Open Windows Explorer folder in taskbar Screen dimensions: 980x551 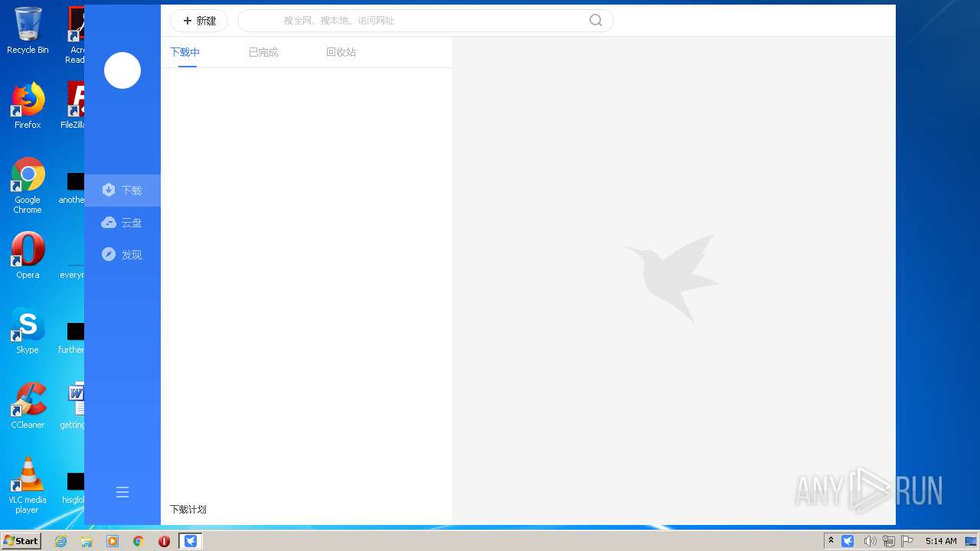[87, 541]
